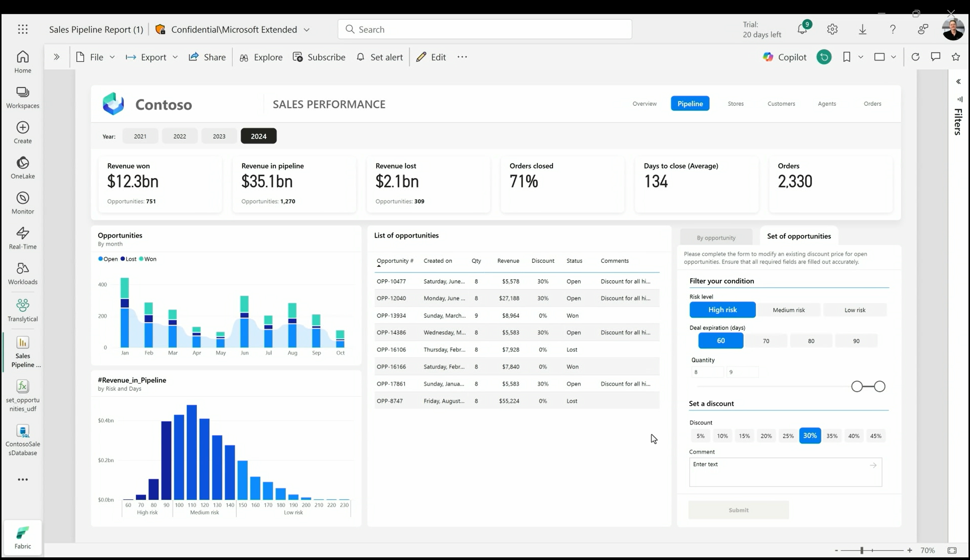Open Real-Time hub in sidebar
Screen dimensions: 970x560
(23, 238)
